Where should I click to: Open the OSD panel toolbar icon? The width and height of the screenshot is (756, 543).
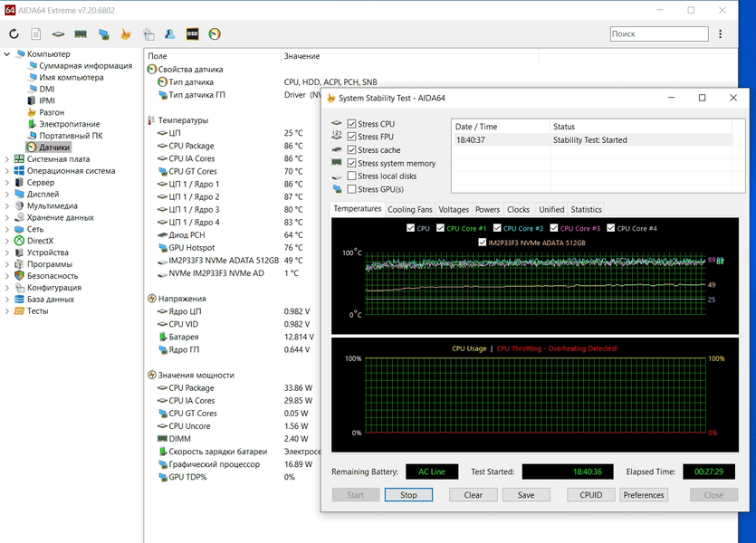click(x=192, y=33)
